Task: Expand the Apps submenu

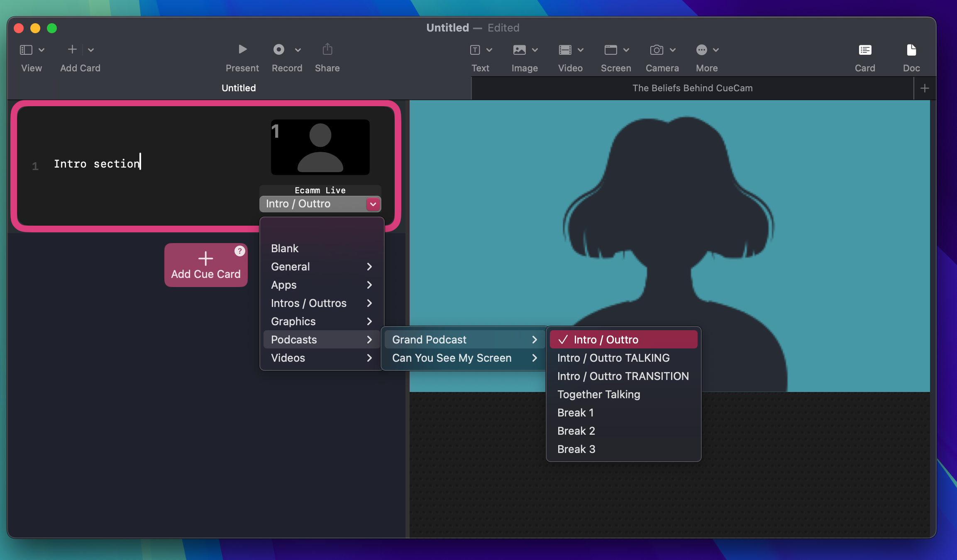Action: point(322,285)
